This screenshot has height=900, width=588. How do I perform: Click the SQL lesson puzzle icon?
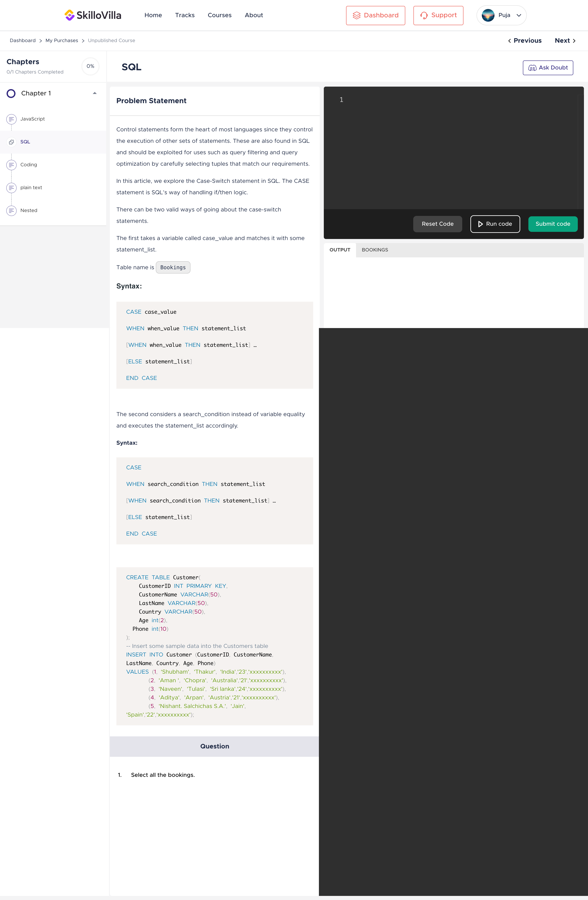click(11, 142)
